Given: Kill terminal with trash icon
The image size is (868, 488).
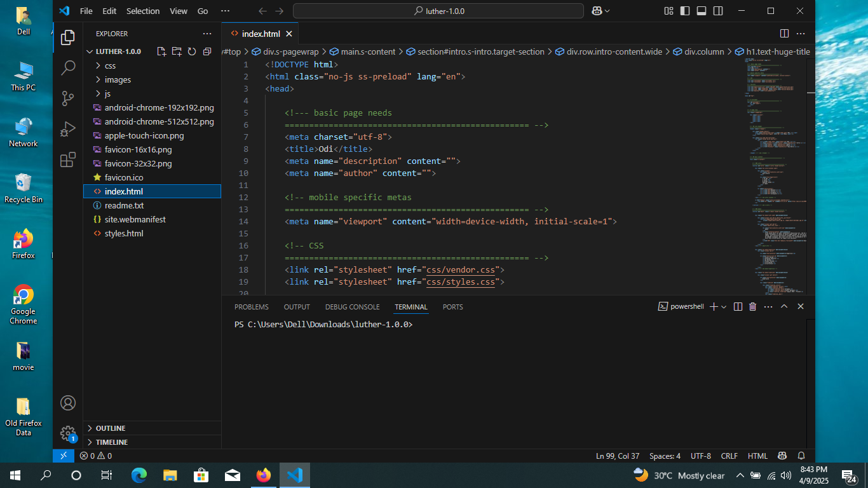Looking at the screenshot, I should tap(753, 306).
